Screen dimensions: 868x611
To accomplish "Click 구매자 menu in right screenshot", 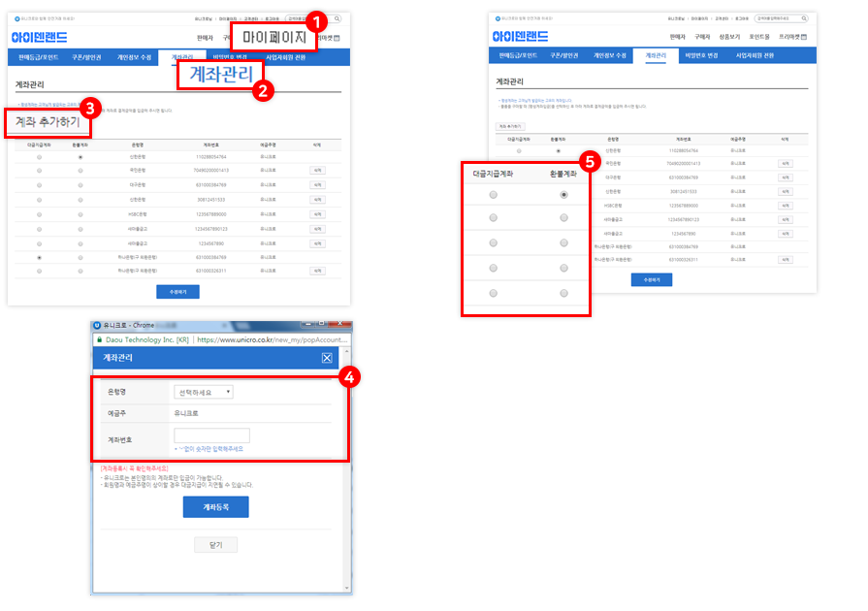I will click(702, 37).
